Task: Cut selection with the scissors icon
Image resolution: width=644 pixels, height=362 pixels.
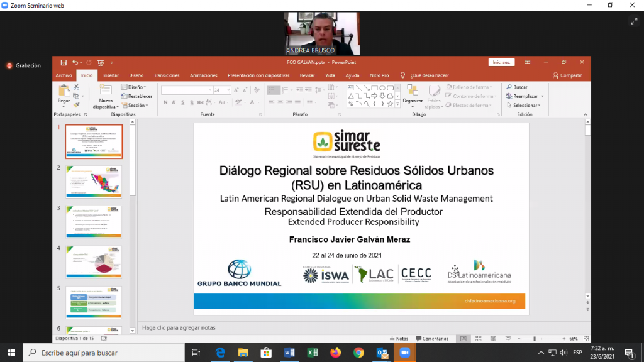Action: coord(76,87)
